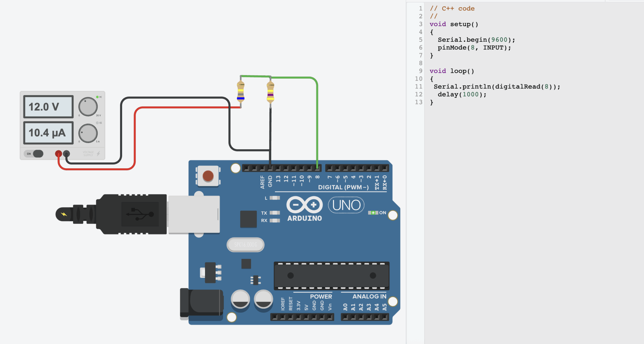Click the 12.0 V voltage display
Screen dimensions: 644x344
[x=48, y=106]
